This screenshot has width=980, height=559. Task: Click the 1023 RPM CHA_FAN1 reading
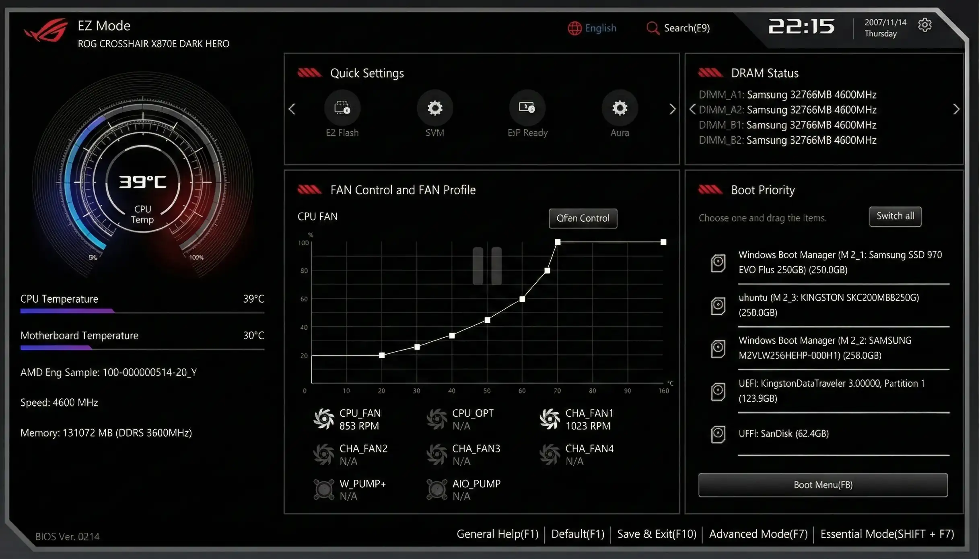coord(588,426)
